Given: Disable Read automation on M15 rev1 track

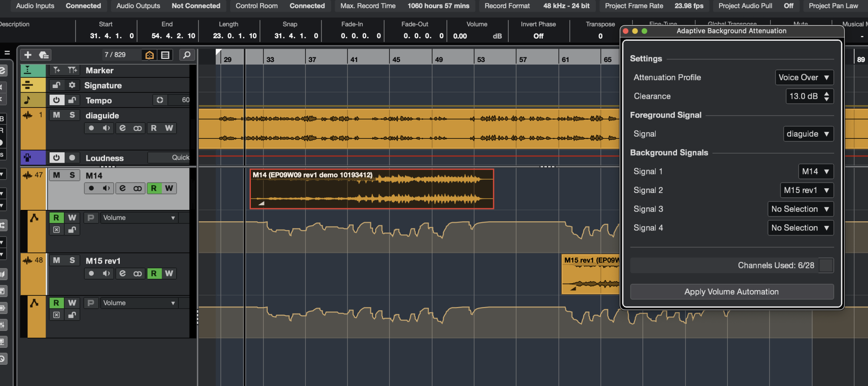Looking at the screenshot, I should [x=154, y=274].
